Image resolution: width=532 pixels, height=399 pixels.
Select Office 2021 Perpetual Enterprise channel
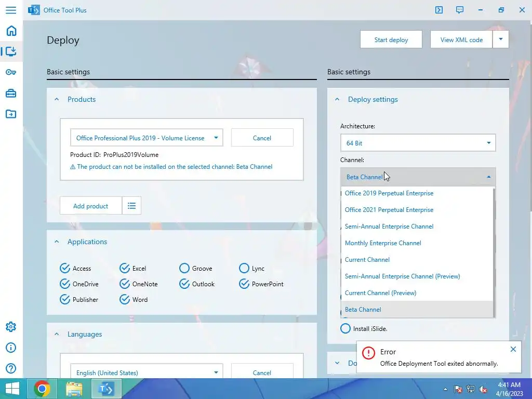417,210
